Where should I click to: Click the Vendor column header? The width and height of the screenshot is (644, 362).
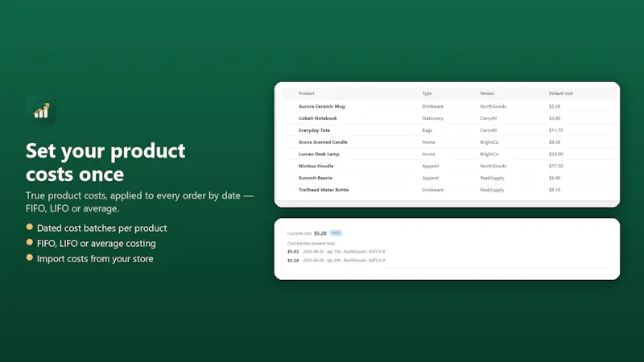coord(487,93)
